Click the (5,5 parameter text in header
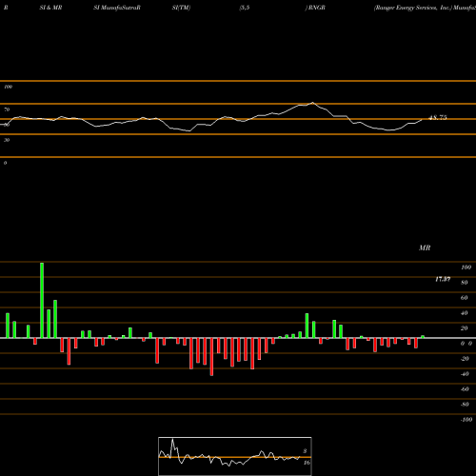Screen dimensions: 476x476 (x=245, y=8)
